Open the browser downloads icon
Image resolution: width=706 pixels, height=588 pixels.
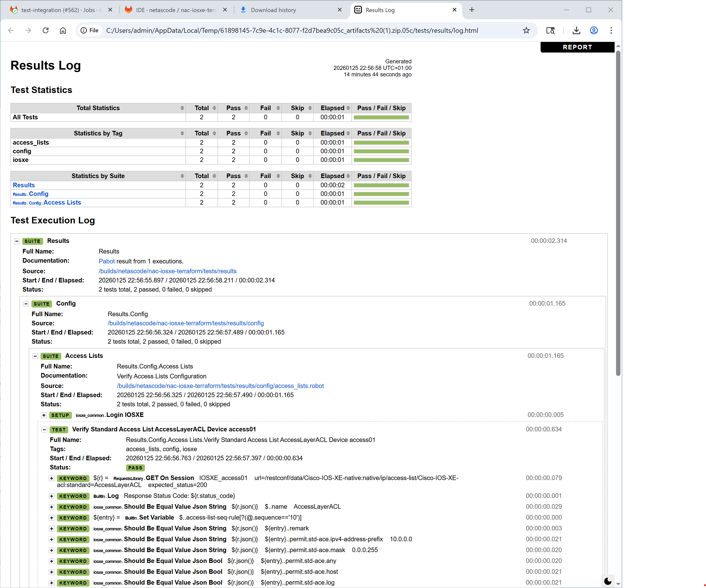[x=576, y=31]
